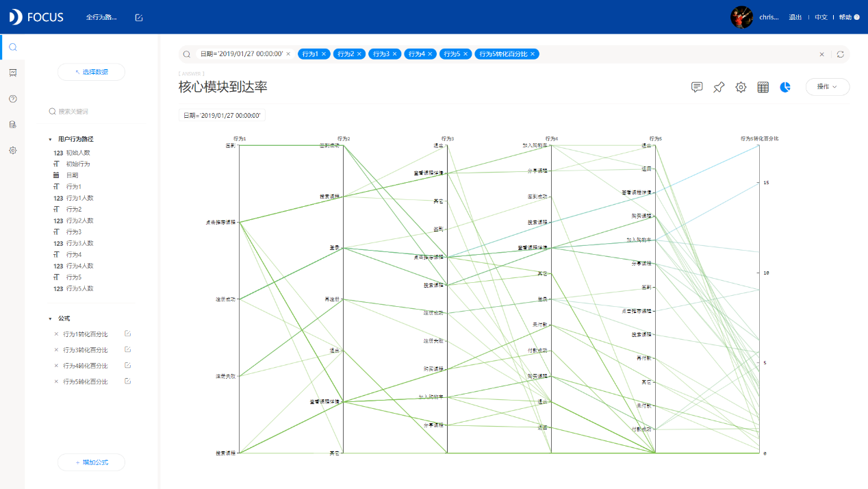This screenshot has width=868, height=489.
Task: Open the pinboard icon in the left sidebar
Action: pyautogui.click(x=12, y=73)
